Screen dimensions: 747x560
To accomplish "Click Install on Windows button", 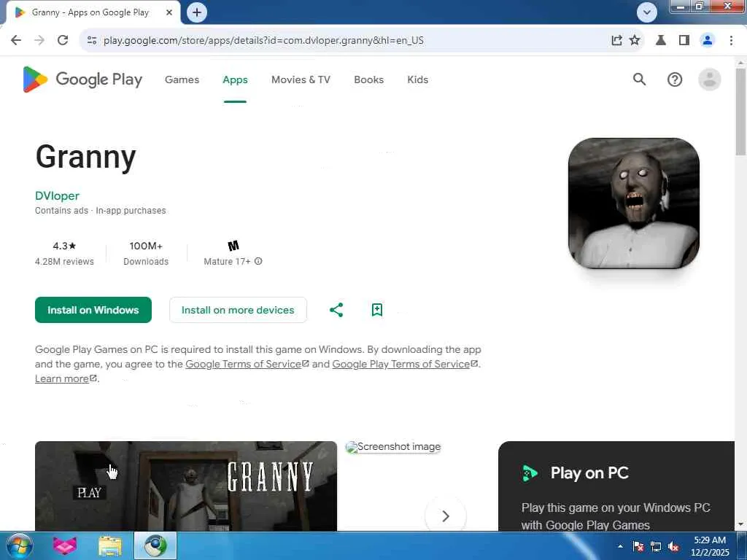I will click(x=93, y=310).
